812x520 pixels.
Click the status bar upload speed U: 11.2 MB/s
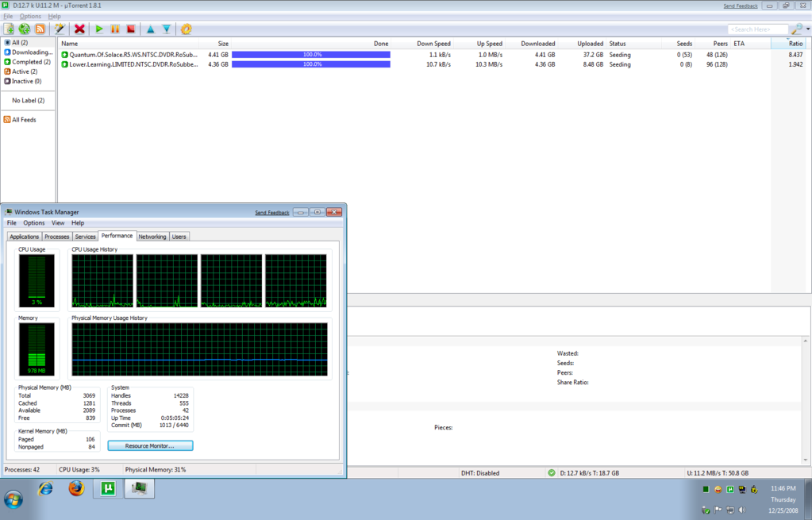click(x=718, y=473)
